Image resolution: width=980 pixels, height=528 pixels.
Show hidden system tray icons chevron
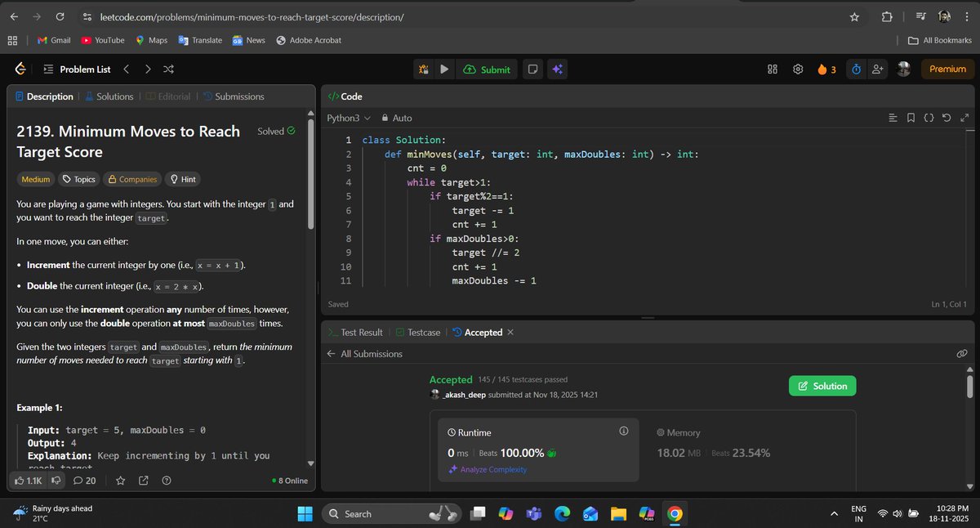click(834, 513)
